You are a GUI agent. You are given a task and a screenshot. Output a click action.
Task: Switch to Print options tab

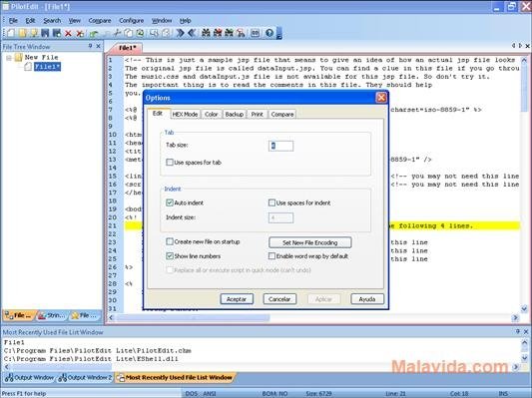[x=257, y=115]
